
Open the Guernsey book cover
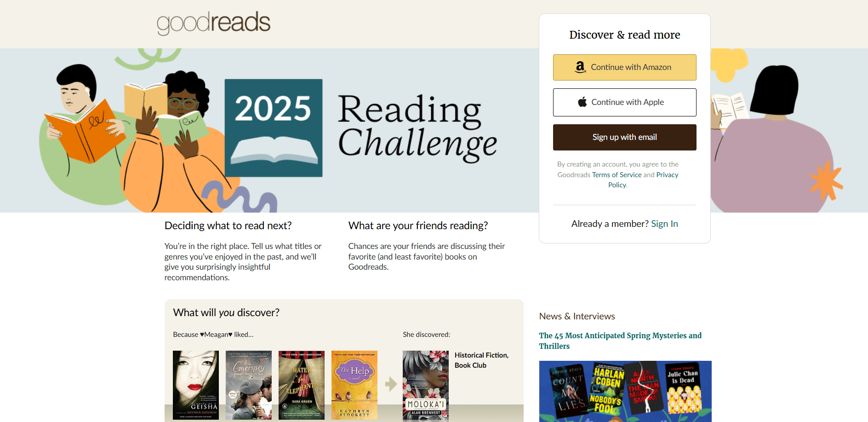249,385
